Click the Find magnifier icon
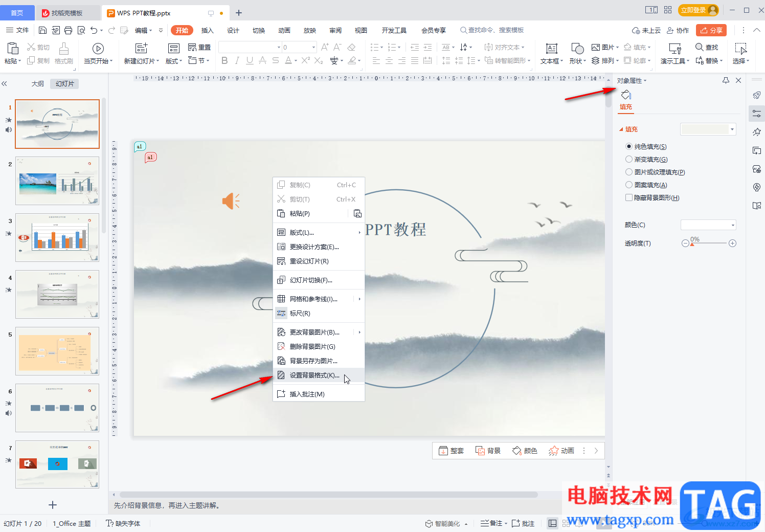Viewport: 765px width, 532px height. click(699, 47)
